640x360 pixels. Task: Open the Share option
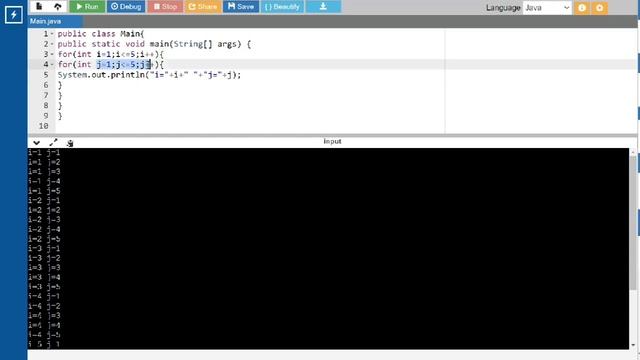pos(203,7)
